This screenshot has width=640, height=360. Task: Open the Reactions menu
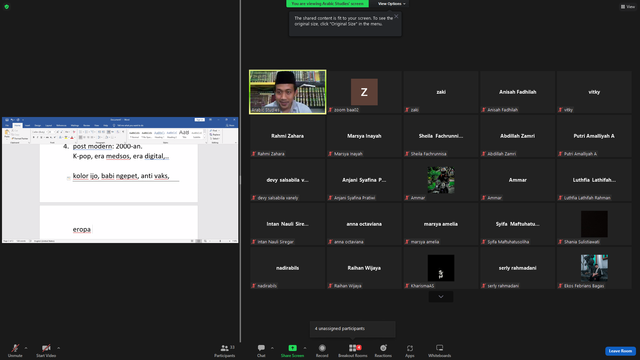click(x=383, y=350)
